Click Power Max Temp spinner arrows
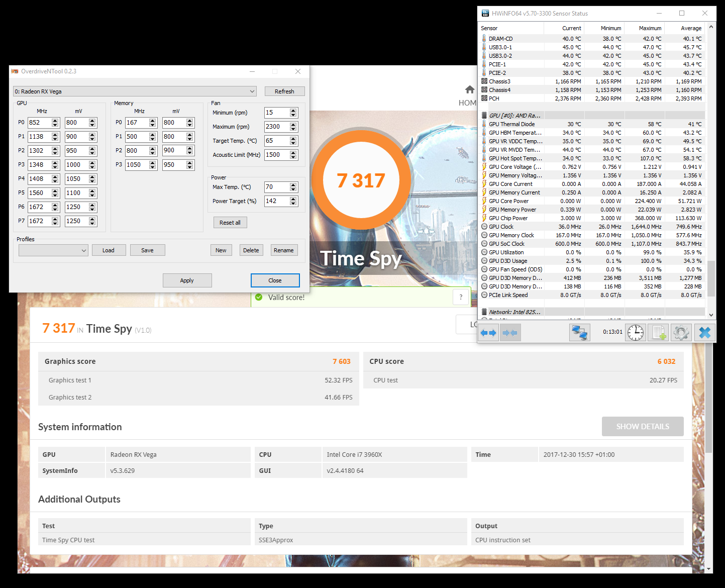This screenshot has width=725, height=588. click(x=293, y=187)
